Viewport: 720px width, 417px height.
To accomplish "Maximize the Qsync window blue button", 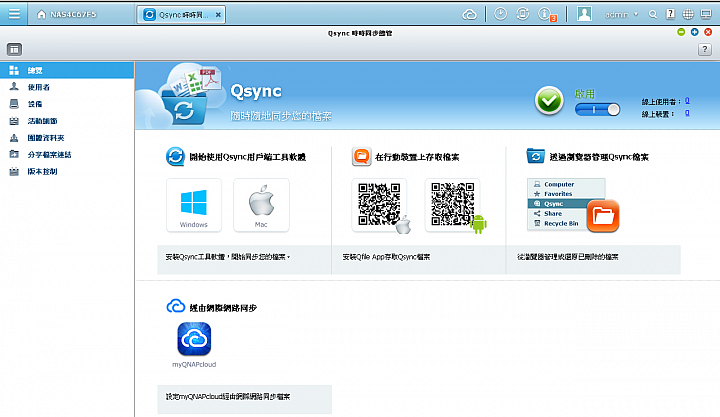I will (694, 32).
